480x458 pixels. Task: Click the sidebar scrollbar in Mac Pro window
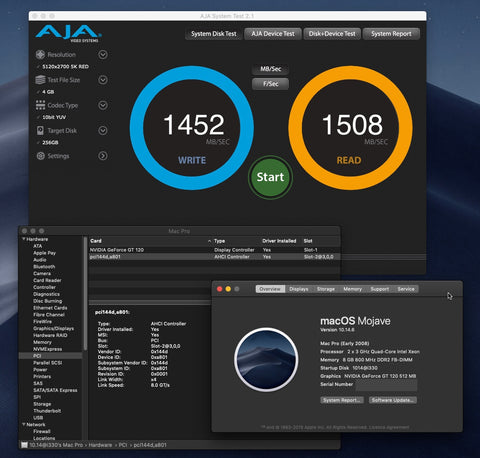click(85, 293)
